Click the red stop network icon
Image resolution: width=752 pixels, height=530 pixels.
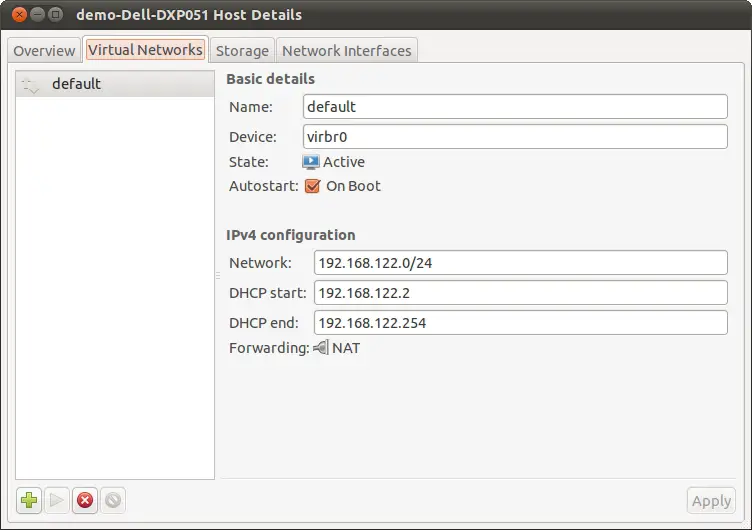pyautogui.click(x=85, y=500)
